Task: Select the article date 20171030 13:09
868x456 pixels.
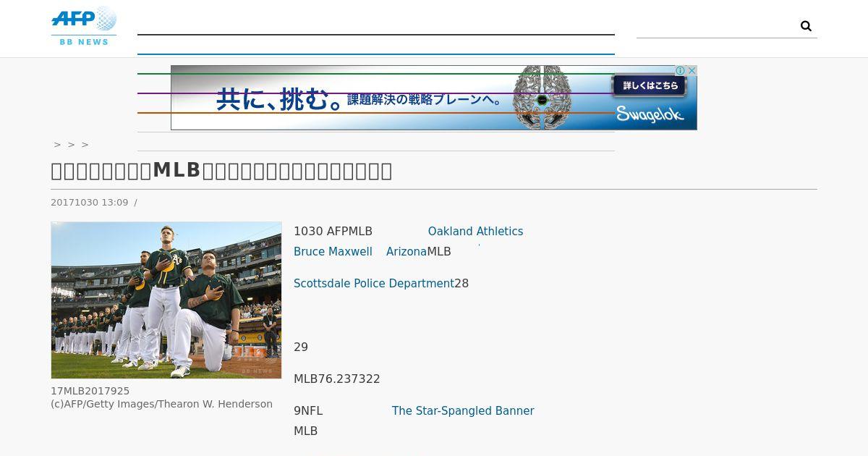Action: click(x=89, y=203)
